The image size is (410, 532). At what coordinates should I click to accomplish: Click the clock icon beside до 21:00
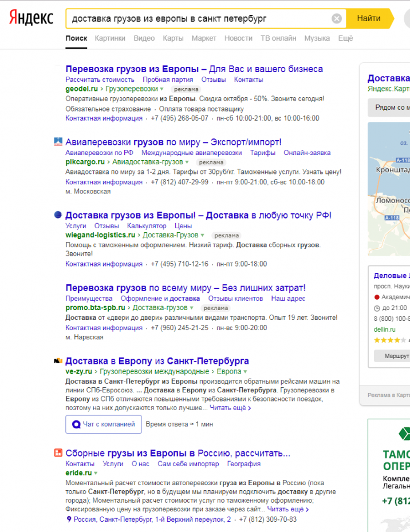point(377,308)
